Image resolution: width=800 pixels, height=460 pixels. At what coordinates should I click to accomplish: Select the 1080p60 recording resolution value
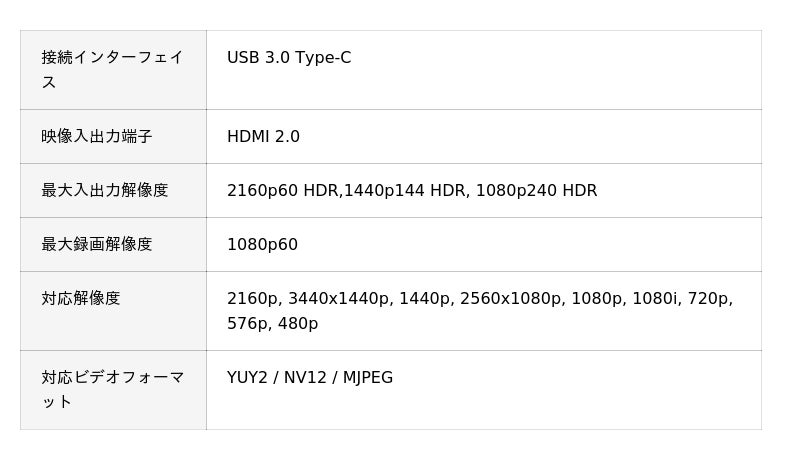[x=262, y=245]
